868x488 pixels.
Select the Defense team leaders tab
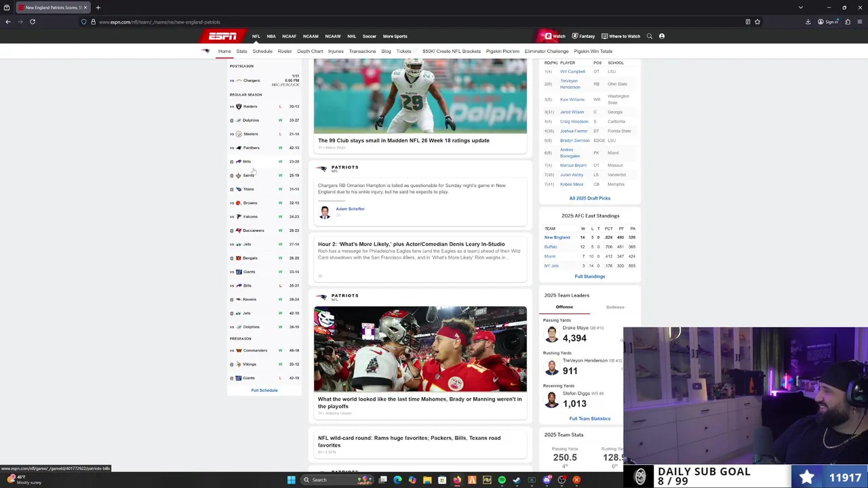(x=615, y=307)
